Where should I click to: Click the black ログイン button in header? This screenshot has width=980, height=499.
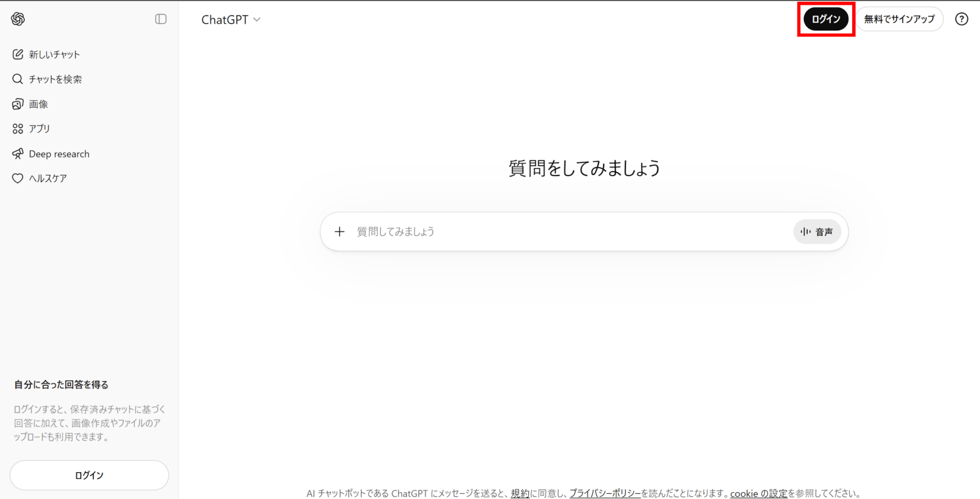(826, 19)
